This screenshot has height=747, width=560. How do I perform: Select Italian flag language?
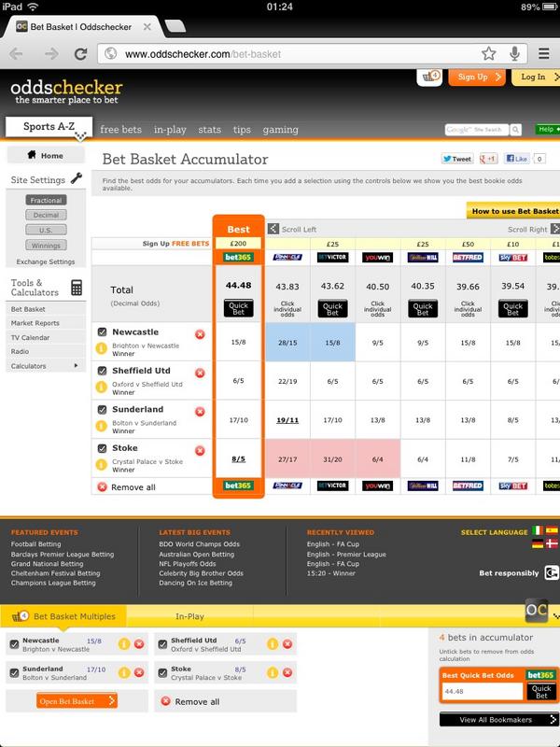click(x=538, y=530)
